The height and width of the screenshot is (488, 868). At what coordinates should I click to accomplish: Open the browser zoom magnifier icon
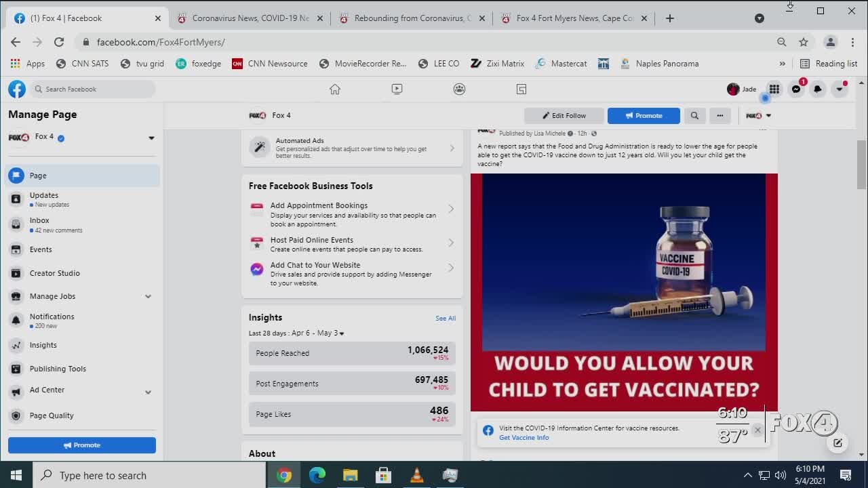point(782,42)
